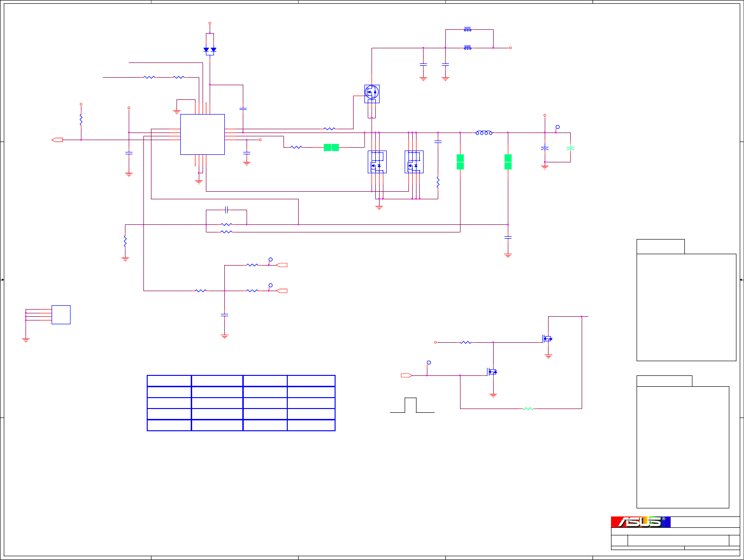744x560 pixels.
Task: Select the upper ferrite bead symbol
Action: (468, 29)
